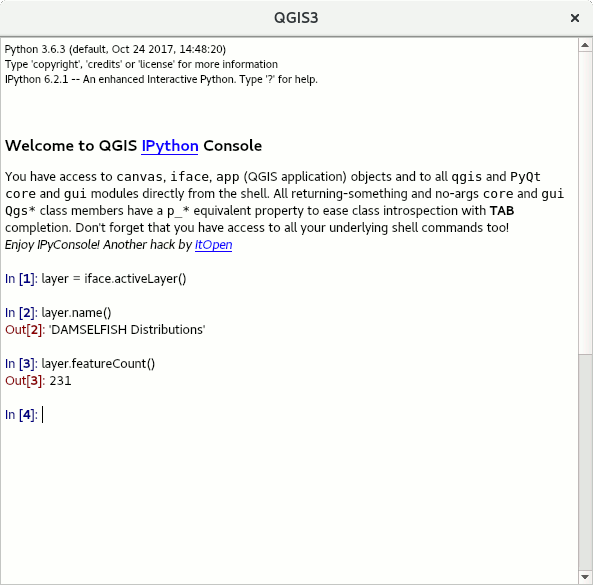Click the 'Enjoy IPyConsole!' italic text

click(x=52, y=245)
